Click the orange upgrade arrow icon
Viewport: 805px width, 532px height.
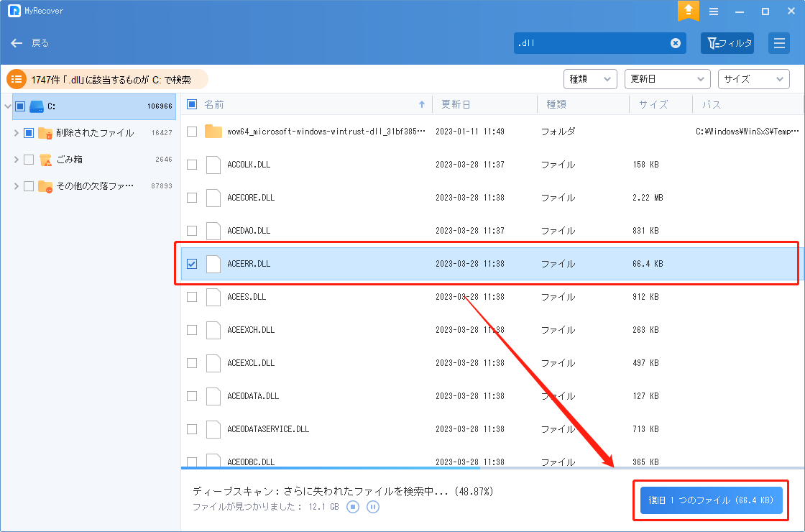pos(688,11)
